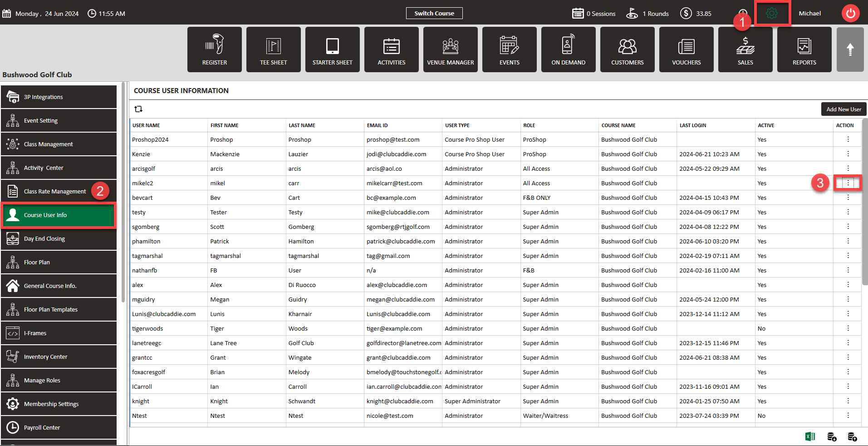Open Activity Center in sidebar
Screen dimensions: 868x446
click(59, 168)
